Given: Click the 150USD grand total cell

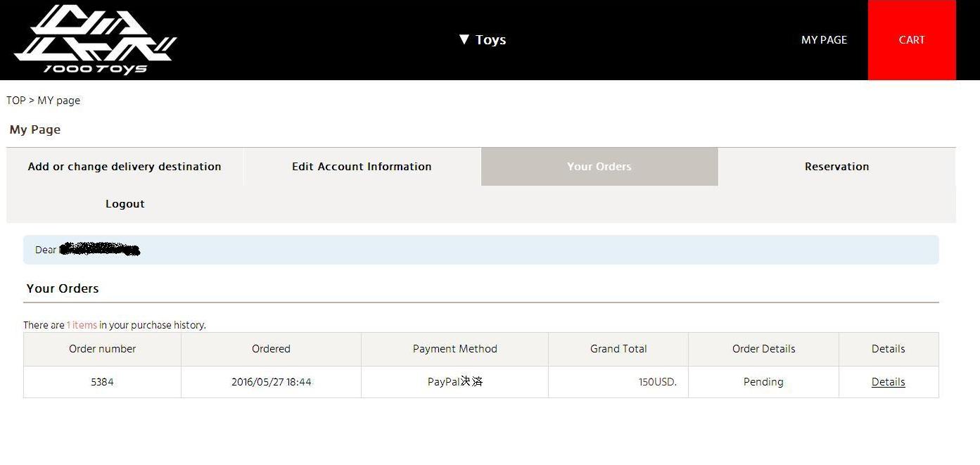Looking at the screenshot, I should [657, 382].
